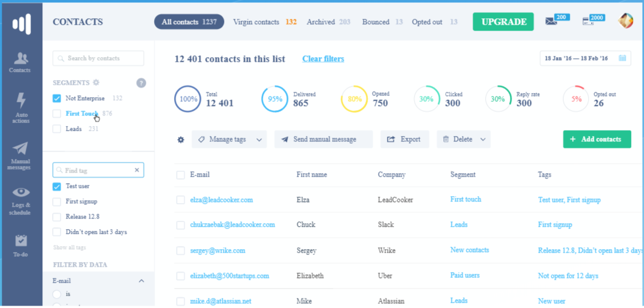The width and height of the screenshot is (644, 308).
Task: Open the date range 18 Jan – 18 Feb picker
Action: (x=585, y=58)
